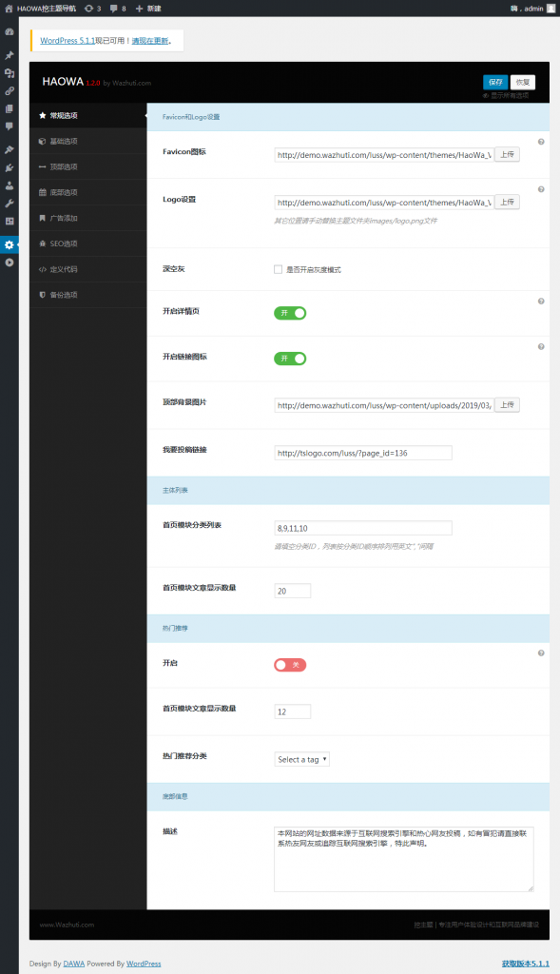Click the 请现在更新 link
The image size is (560, 974).
tap(150, 40)
